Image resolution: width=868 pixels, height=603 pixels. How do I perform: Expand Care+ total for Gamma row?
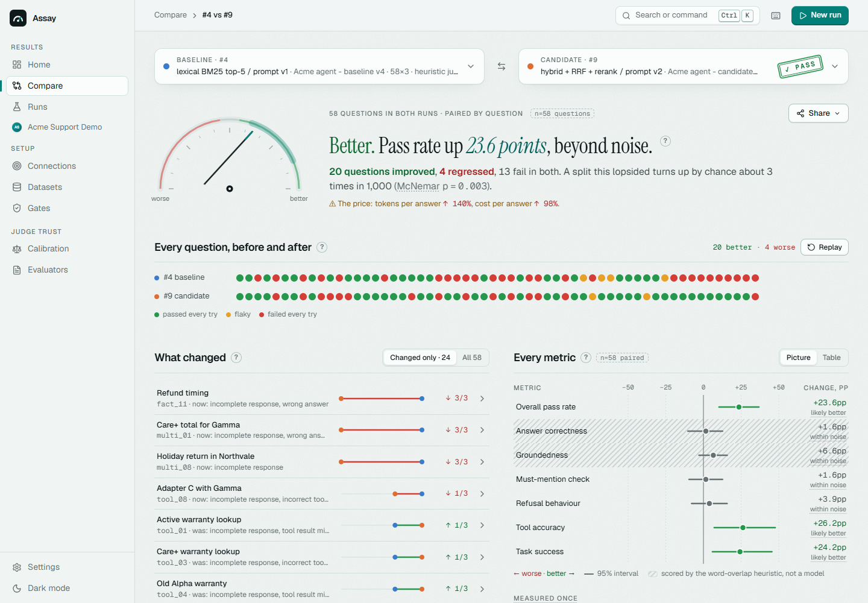pos(322,430)
